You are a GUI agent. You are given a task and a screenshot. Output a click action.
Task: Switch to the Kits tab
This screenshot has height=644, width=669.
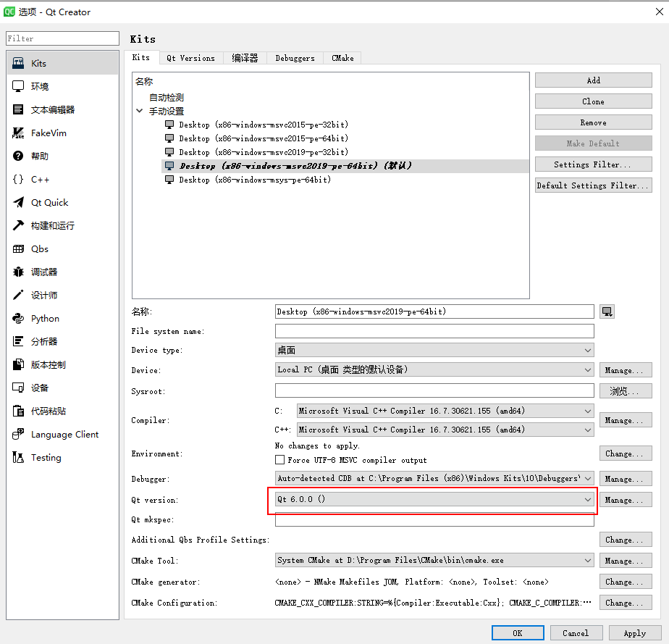(x=141, y=58)
